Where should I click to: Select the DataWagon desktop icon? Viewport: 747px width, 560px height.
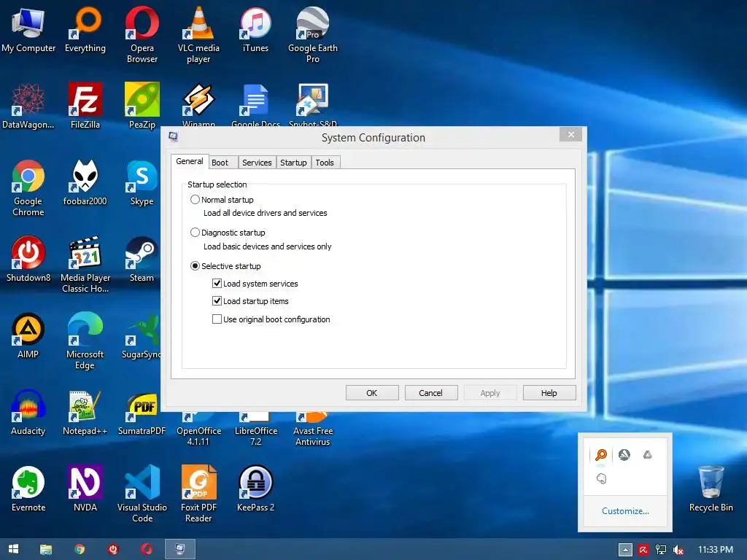click(x=28, y=106)
